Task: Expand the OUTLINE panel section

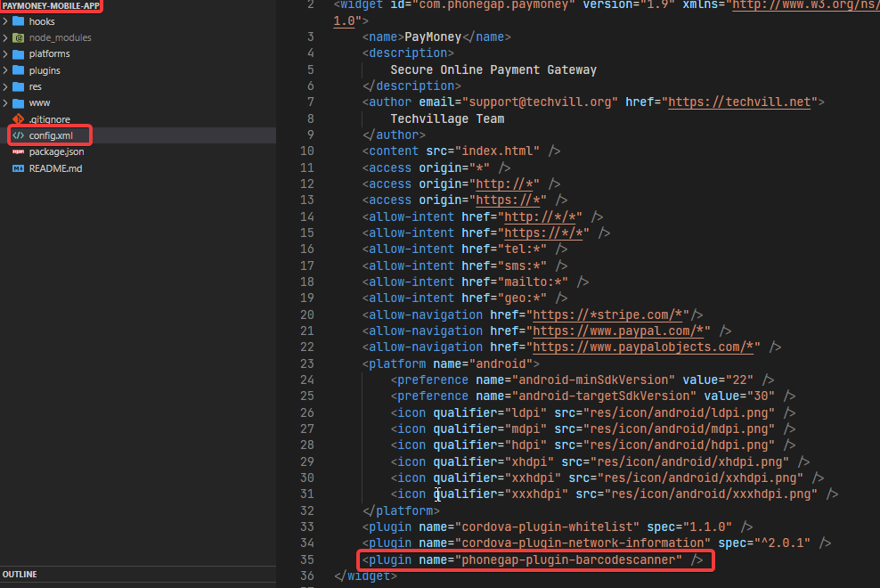Action: pos(20,575)
